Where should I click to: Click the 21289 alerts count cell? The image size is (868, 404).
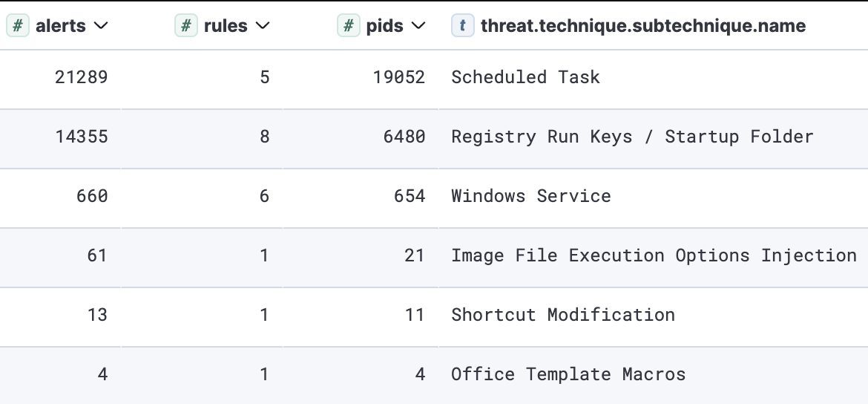81,77
